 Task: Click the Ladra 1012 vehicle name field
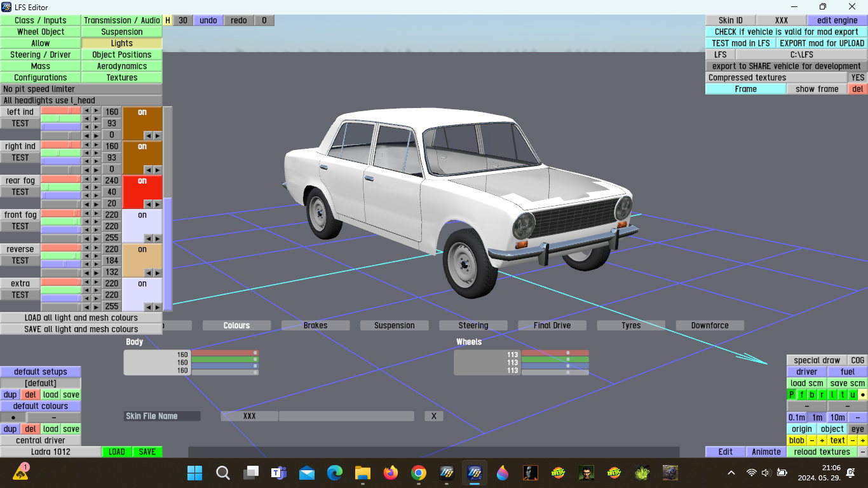point(51,452)
